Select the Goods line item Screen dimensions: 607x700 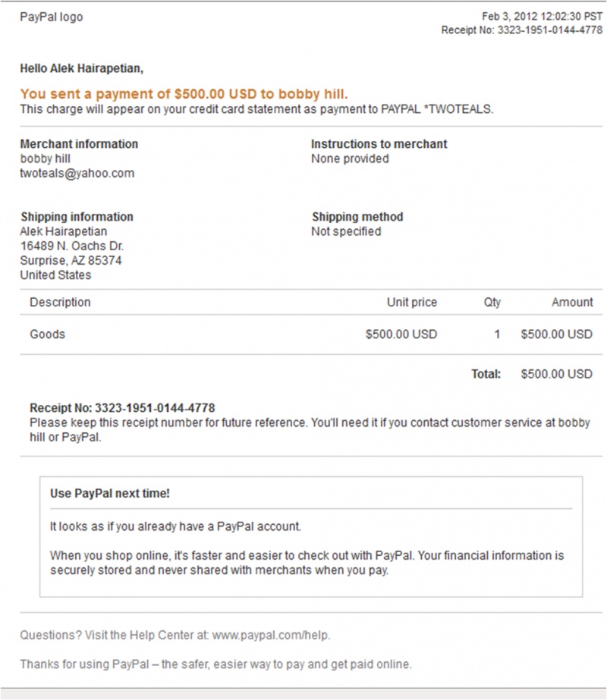coord(311,334)
